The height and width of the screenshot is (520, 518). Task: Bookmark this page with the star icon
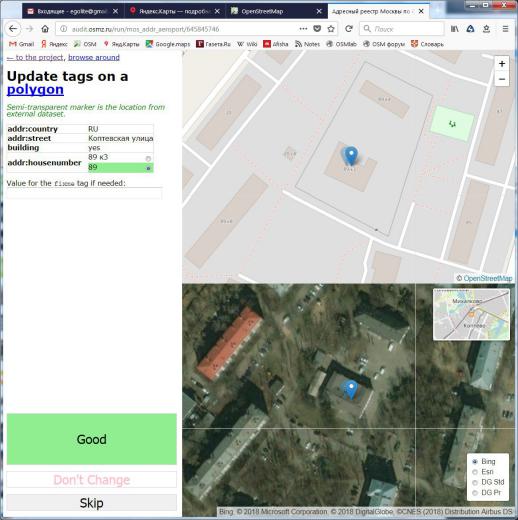(331, 29)
